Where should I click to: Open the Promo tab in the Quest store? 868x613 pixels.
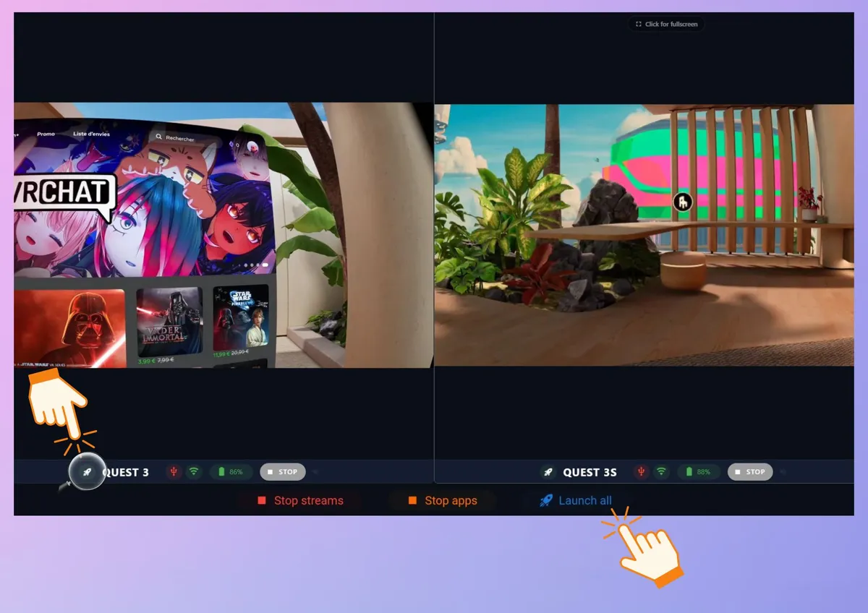point(46,134)
